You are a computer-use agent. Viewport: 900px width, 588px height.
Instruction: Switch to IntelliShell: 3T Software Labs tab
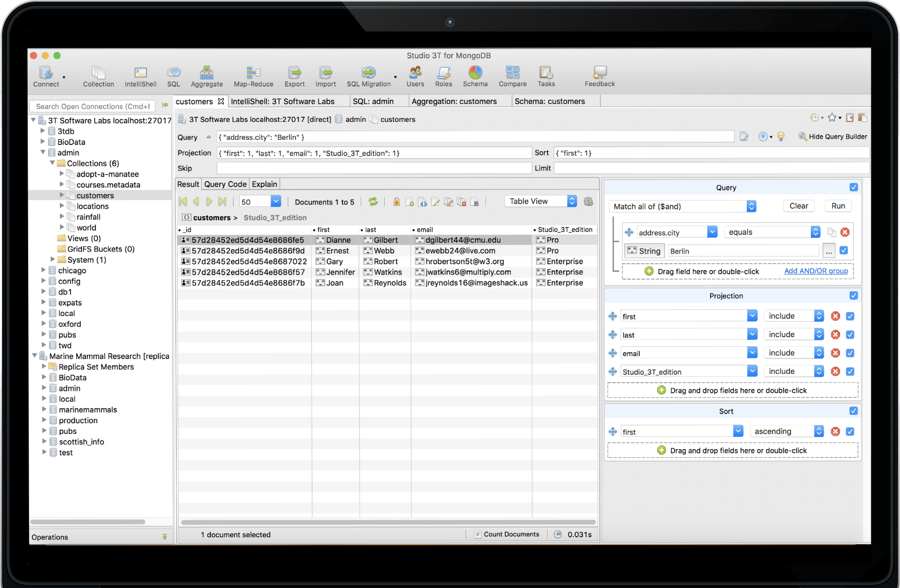point(283,101)
